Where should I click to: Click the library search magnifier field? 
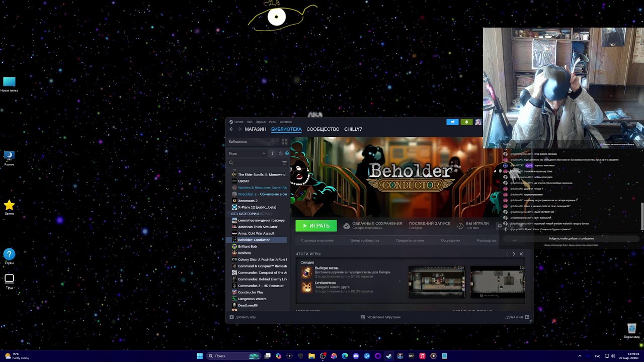point(254,163)
